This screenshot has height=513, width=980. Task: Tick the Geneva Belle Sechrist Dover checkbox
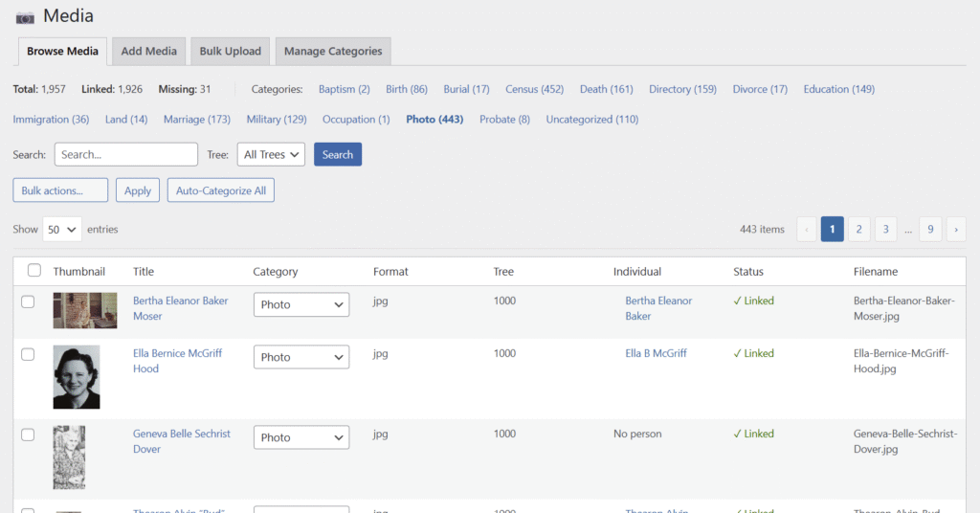[28, 435]
